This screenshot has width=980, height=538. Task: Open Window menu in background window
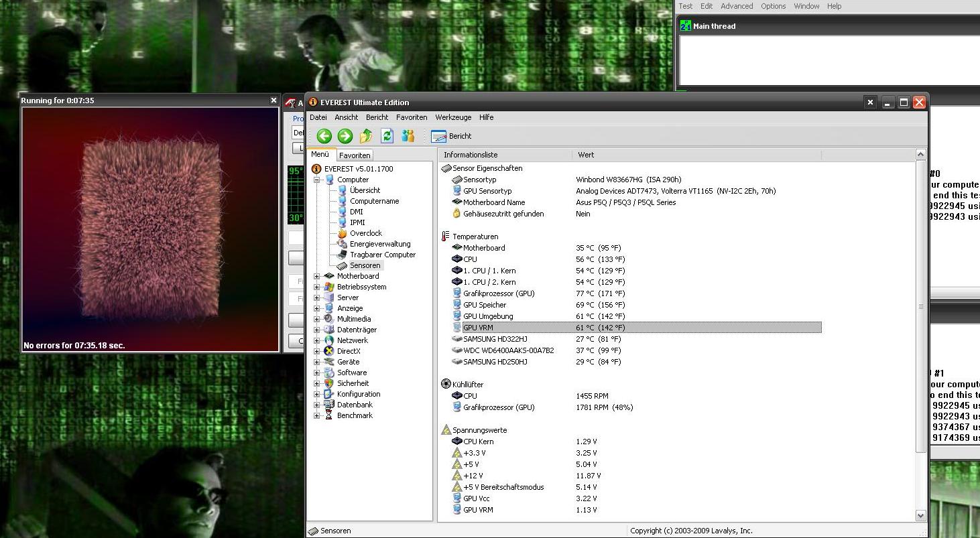click(806, 6)
